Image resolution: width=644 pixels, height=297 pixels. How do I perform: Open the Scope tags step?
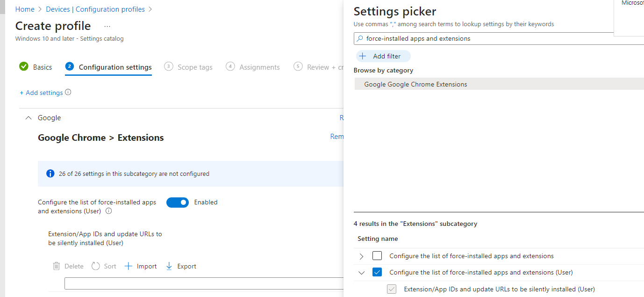coord(188,67)
